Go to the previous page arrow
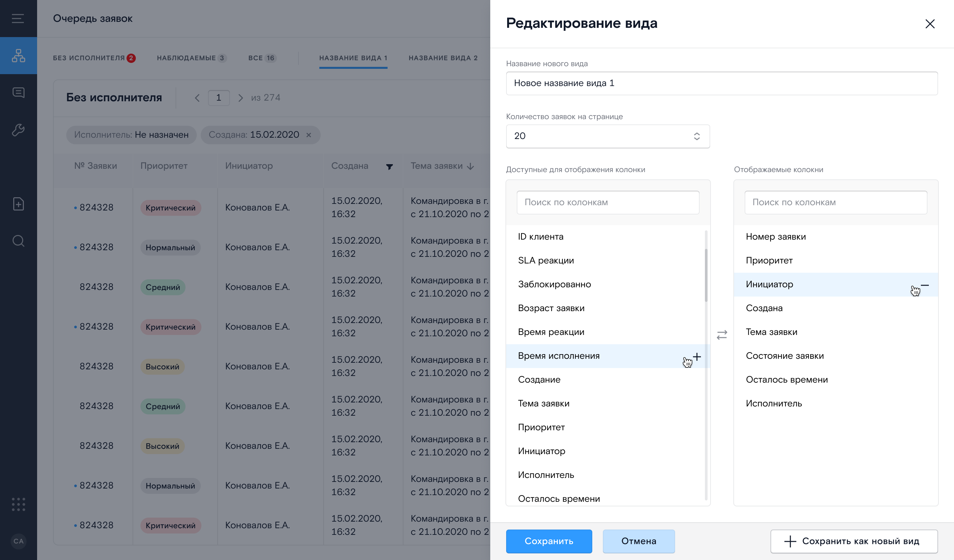The image size is (954, 560). point(197,98)
